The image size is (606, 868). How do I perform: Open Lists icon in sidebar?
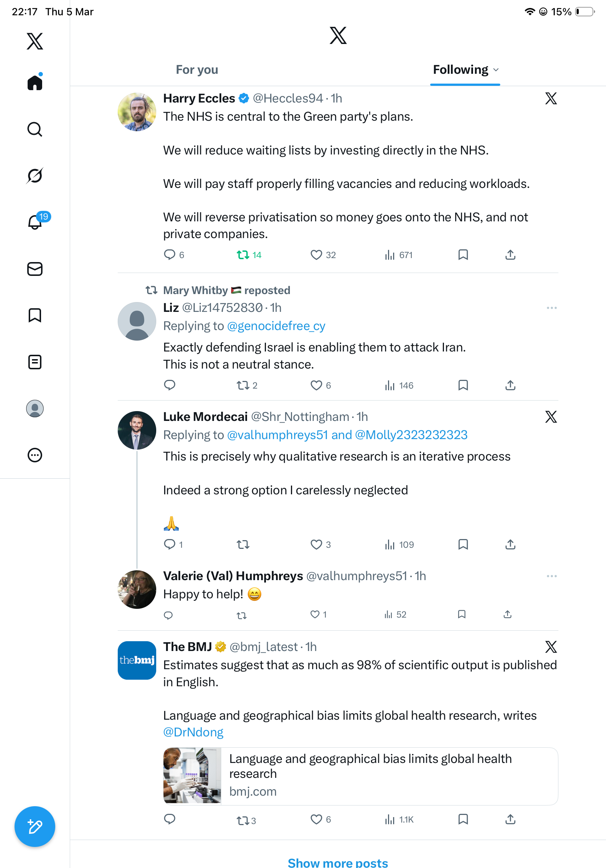pyautogui.click(x=35, y=362)
